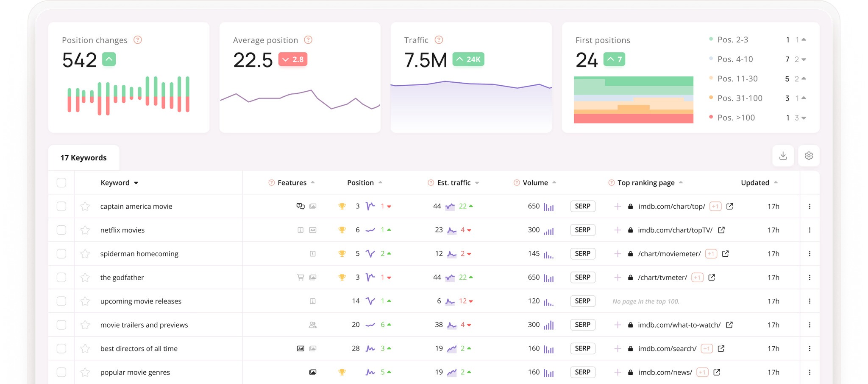Open row menu for the godfather
This screenshot has height=384, width=868.
pos(810,277)
